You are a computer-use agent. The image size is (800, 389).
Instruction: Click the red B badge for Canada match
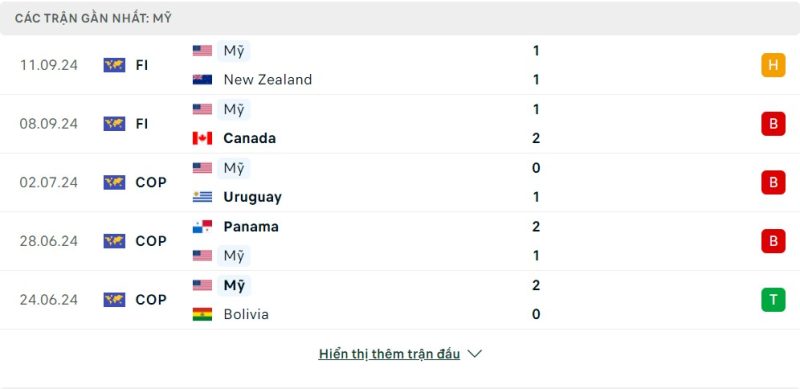point(773,124)
